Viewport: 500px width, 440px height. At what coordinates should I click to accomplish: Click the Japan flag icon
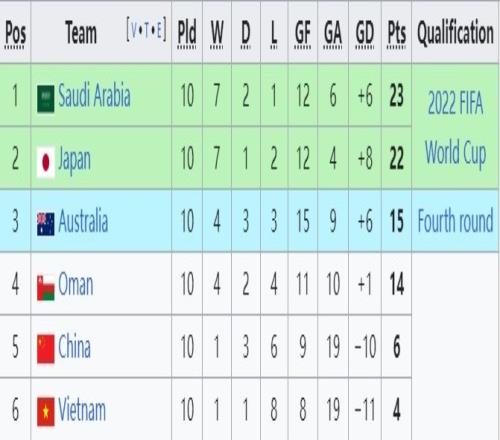tap(46, 162)
